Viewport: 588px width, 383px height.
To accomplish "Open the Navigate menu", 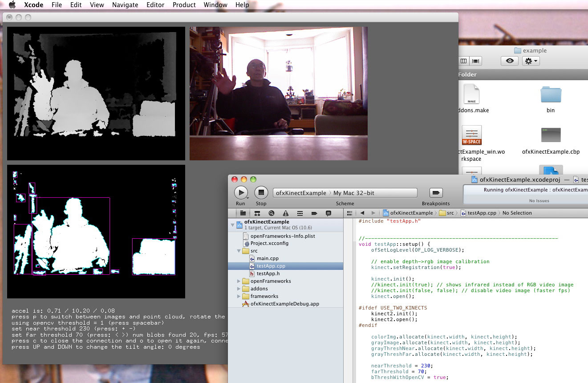I will pos(125,5).
